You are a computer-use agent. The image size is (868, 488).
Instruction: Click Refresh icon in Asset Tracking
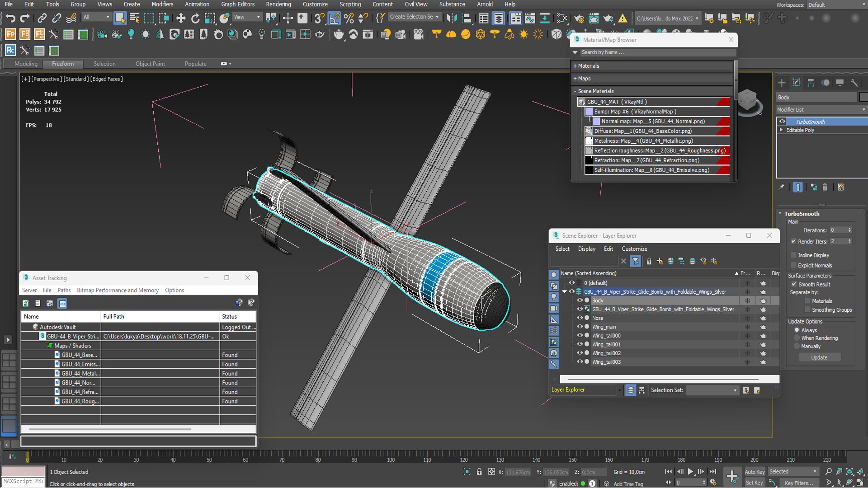point(26,303)
